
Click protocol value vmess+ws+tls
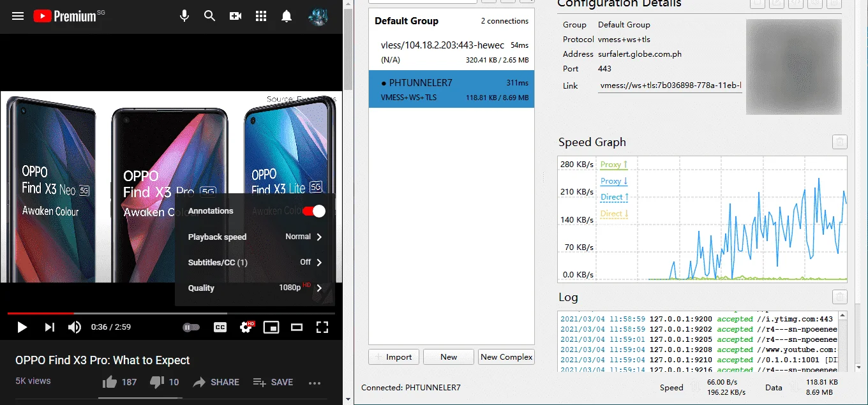[x=625, y=40]
